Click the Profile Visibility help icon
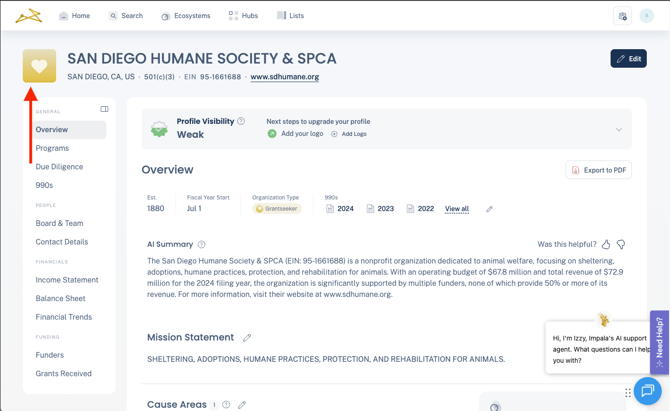Screen dimensions: 670x411 click(241, 121)
